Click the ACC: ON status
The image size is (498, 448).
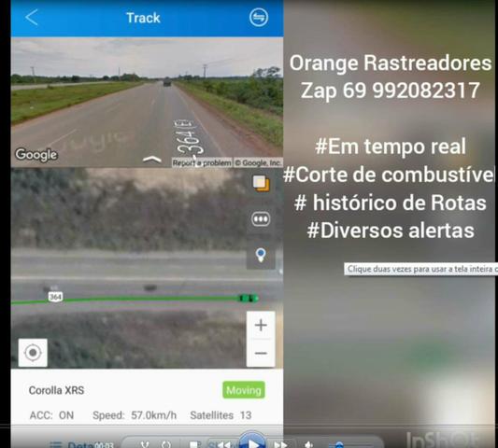[51, 415]
